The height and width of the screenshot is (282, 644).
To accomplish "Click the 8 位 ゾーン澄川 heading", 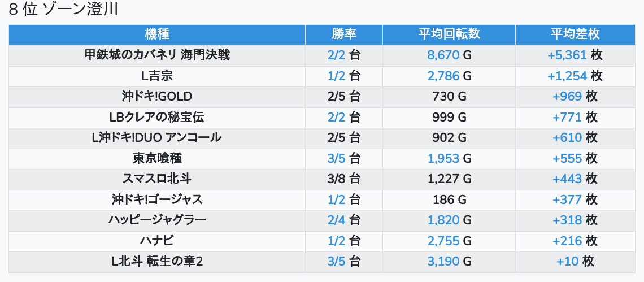I will pyautogui.click(x=63, y=10).
